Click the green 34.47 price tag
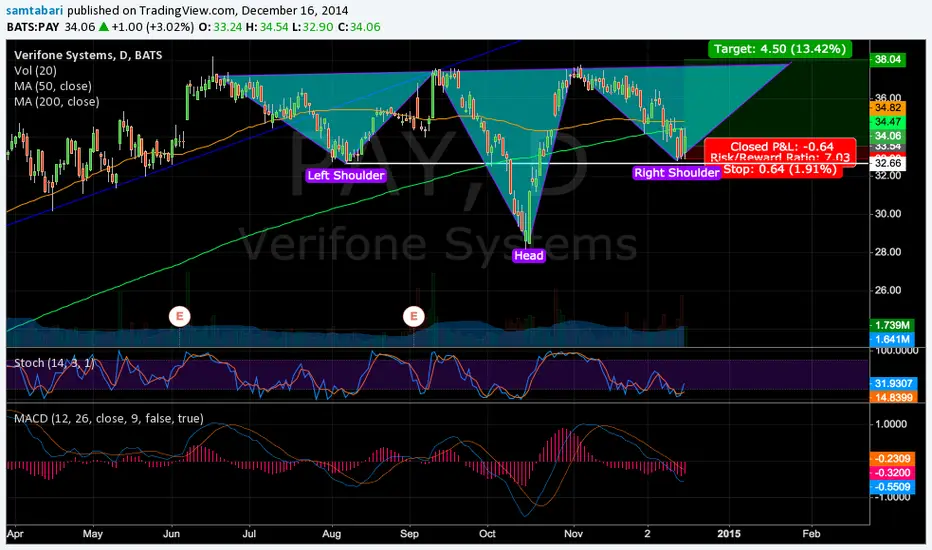 click(x=888, y=122)
